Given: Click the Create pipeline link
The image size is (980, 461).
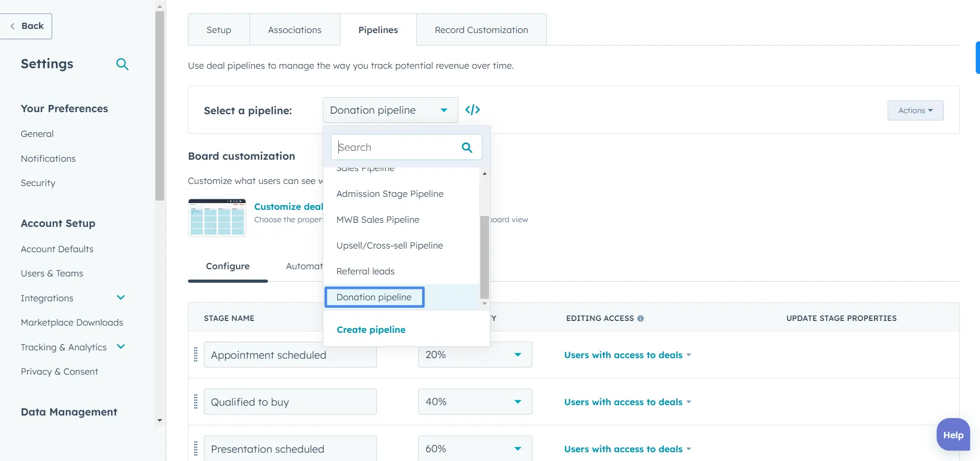Looking at the screenshot, I should point(371,330).
